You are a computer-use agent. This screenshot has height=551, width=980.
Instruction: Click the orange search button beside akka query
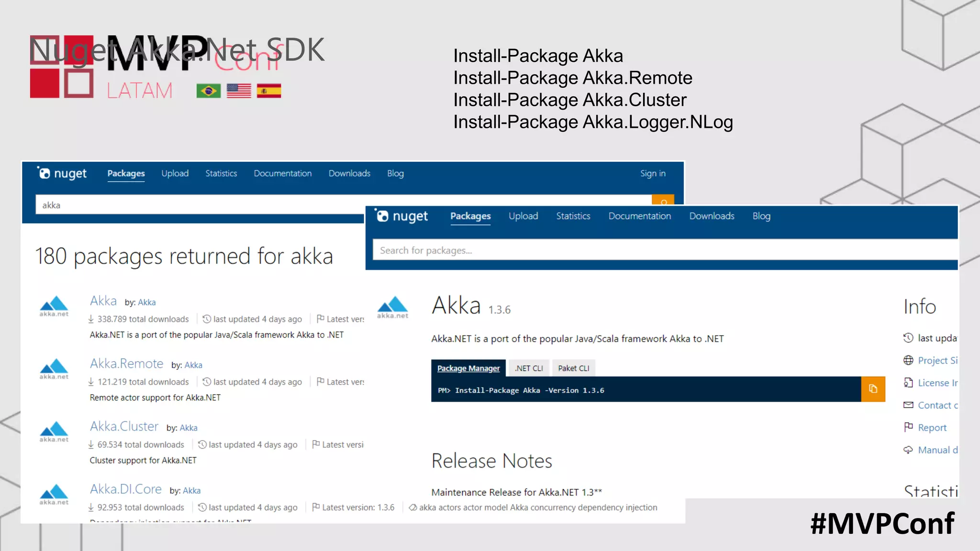pyautogui.click(x=663, y=200)
